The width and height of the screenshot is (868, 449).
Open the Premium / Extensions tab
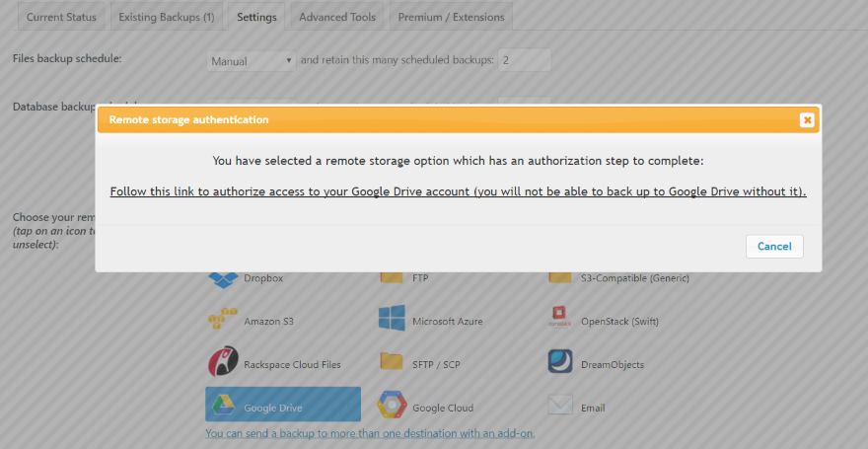click(451, 17)
